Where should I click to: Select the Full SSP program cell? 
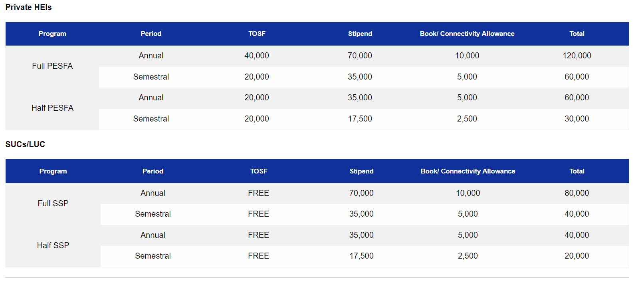click(x=53, y=203)
